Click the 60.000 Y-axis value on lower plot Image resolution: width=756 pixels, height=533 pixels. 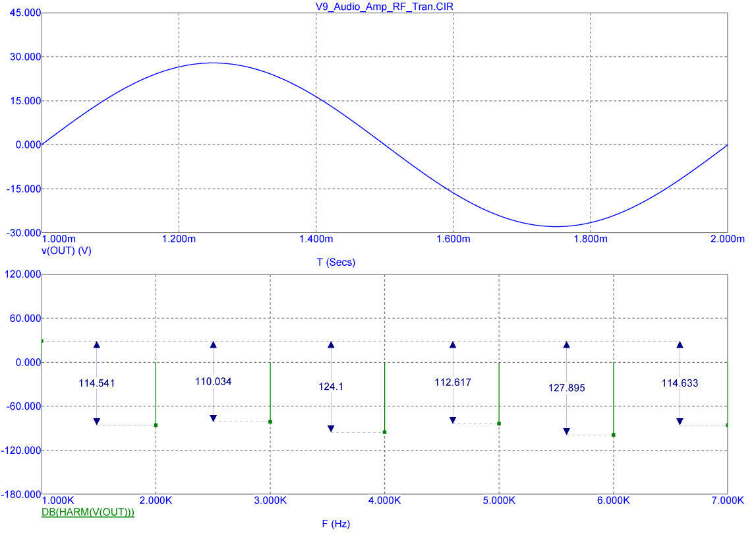[x=26, y=319]
